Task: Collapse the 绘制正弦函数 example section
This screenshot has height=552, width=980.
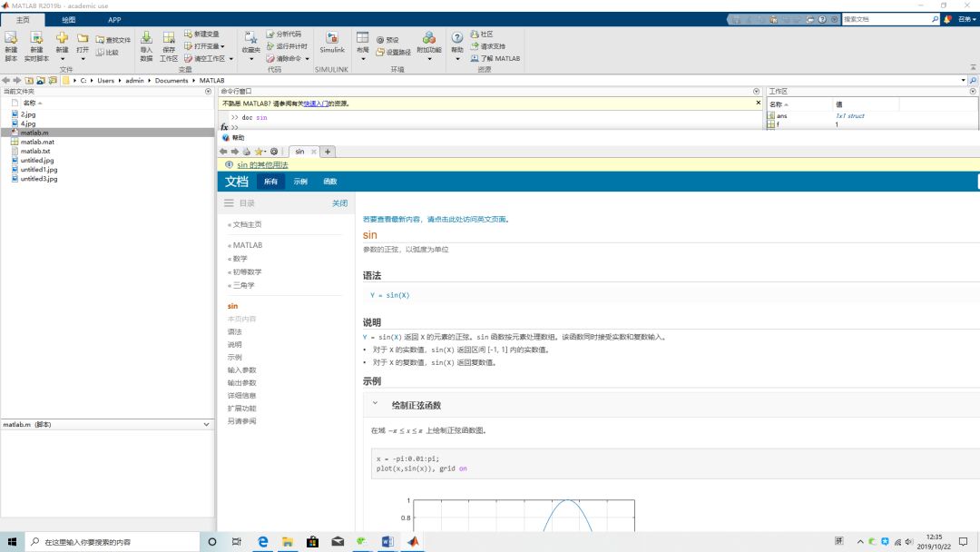Action: (x=375, y=404)
